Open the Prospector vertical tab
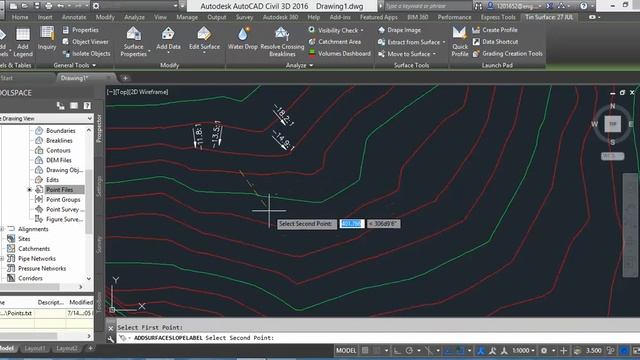 pos(98,128)
